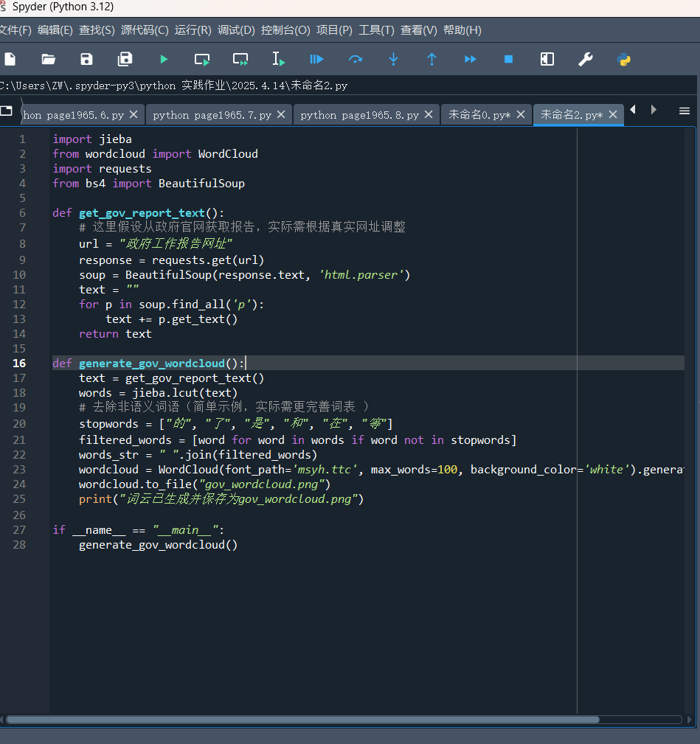Screen dimensions: 700x744
Task: Click WordCloud on the line 2 import
Action: (228, 154)
